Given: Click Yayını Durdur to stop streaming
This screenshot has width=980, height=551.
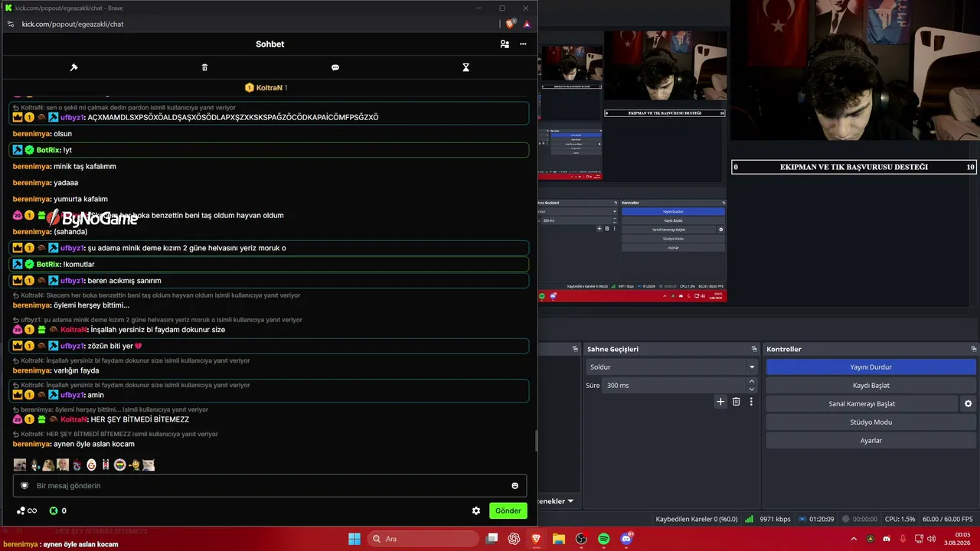Looking at the screenshot, I should click(x=871, y=367).
